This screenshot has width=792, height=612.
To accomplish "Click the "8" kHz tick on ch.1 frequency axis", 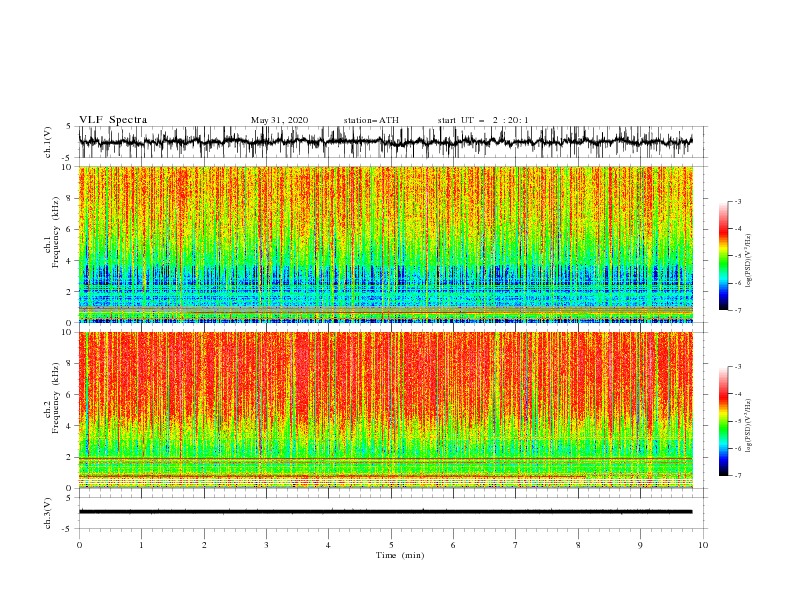I will point(69,198).
